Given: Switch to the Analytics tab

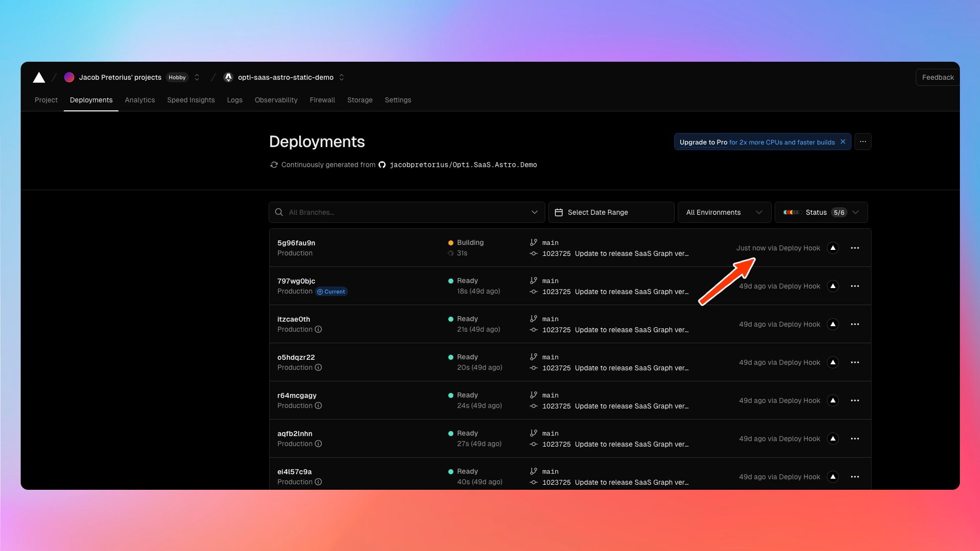Looking at the screenshot, I should [x=140, y=100].
